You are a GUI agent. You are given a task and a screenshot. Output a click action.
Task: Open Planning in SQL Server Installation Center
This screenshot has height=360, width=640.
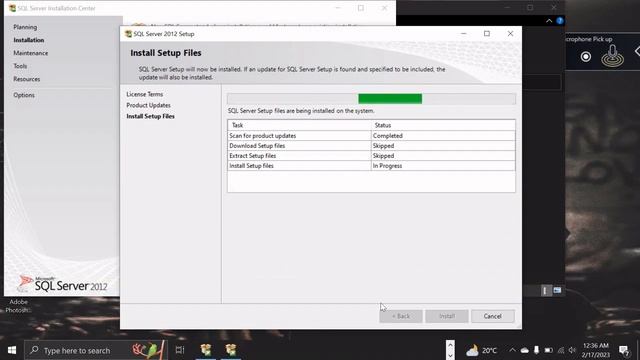(25, 27)
